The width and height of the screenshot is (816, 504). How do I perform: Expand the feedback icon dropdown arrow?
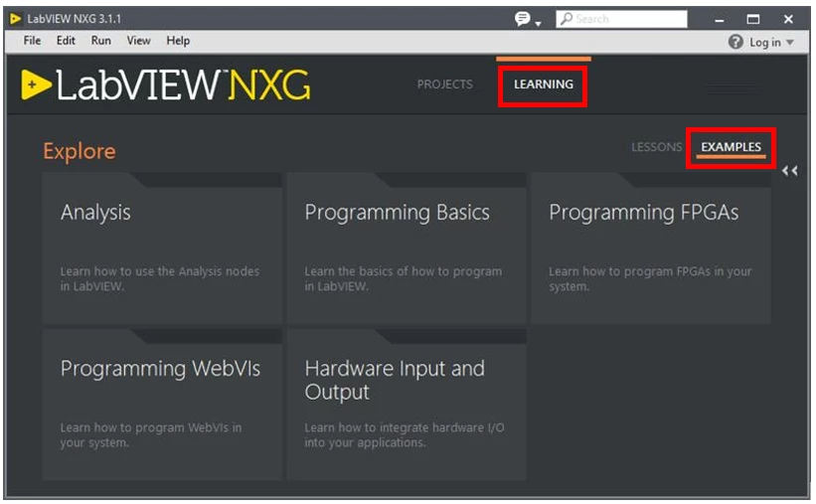(x=538, y=24)
